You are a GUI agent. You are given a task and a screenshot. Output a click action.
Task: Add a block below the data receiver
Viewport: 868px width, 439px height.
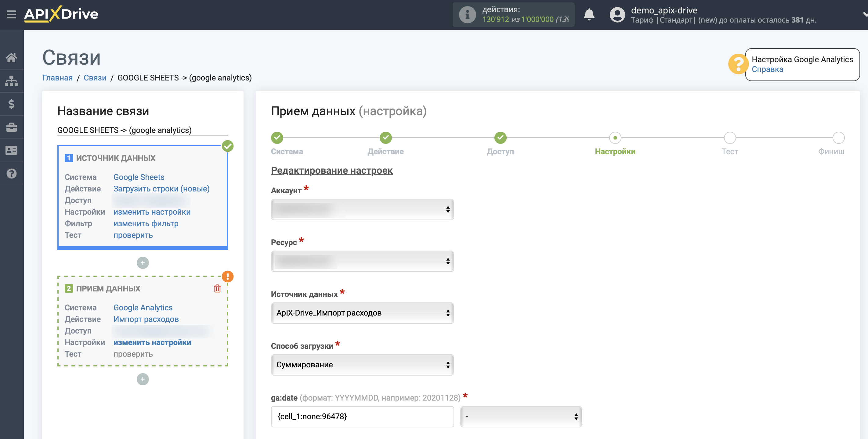click(143, 379)
